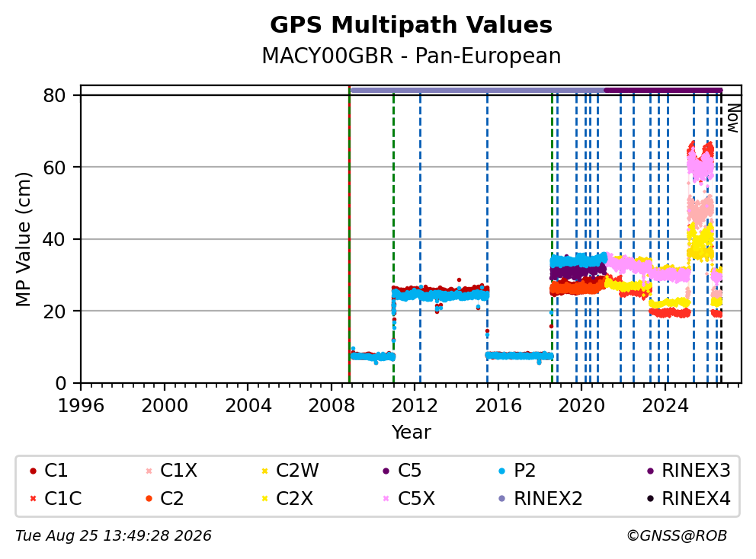Click the MACY00GBR - Pan-European subtitle
The image size is (756, 559).
411,56
